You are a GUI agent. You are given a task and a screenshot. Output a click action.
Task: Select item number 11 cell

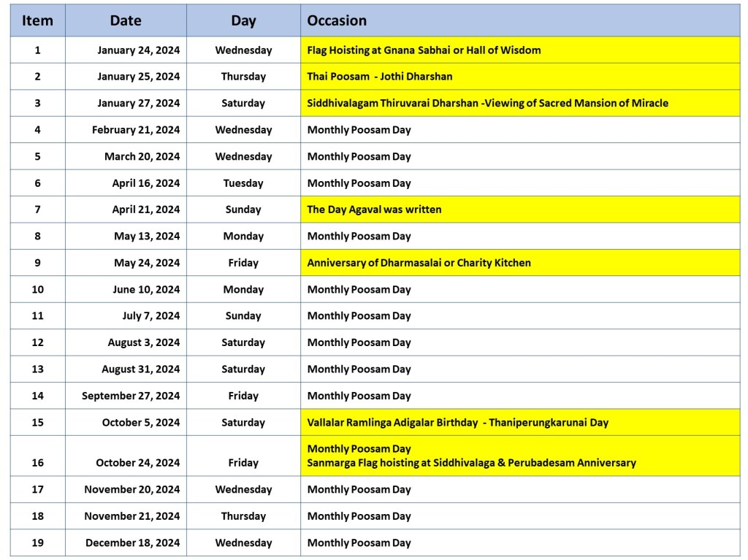point(37,316)
